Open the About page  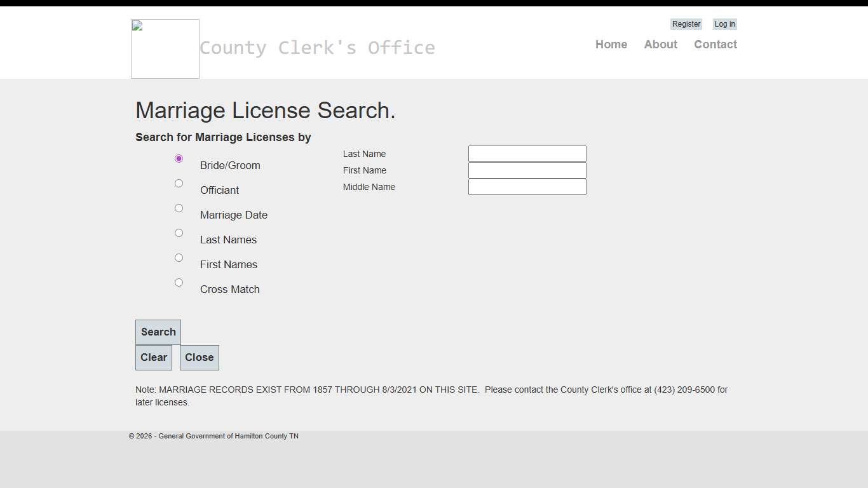click(660, 44)
